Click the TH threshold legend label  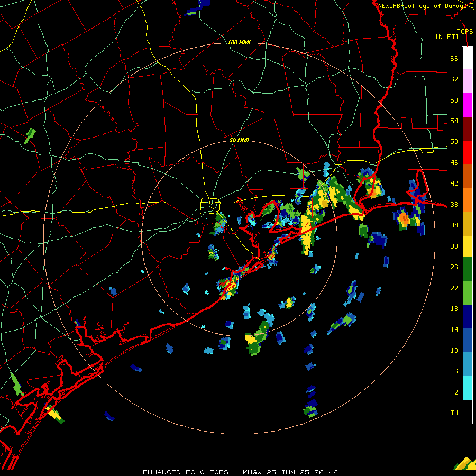(x=454, y=413)
